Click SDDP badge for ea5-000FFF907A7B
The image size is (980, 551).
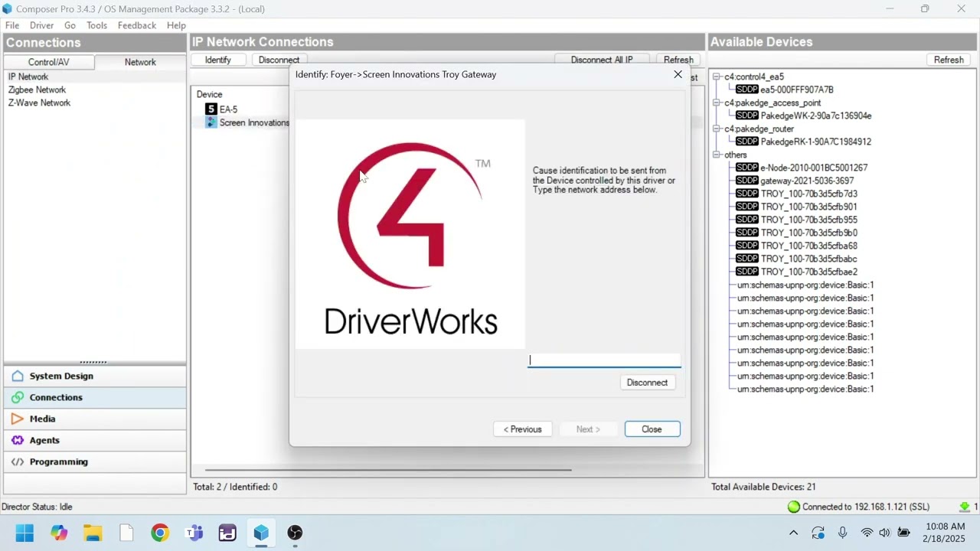(746, 90)
